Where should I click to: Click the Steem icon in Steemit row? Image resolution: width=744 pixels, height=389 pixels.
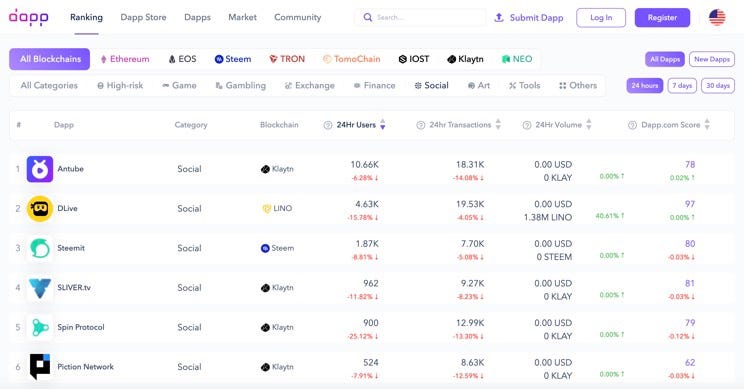click(265, 248)
